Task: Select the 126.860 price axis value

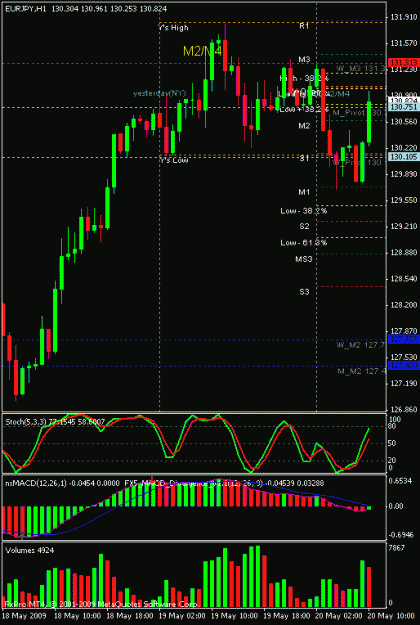Action: [404, 410]
